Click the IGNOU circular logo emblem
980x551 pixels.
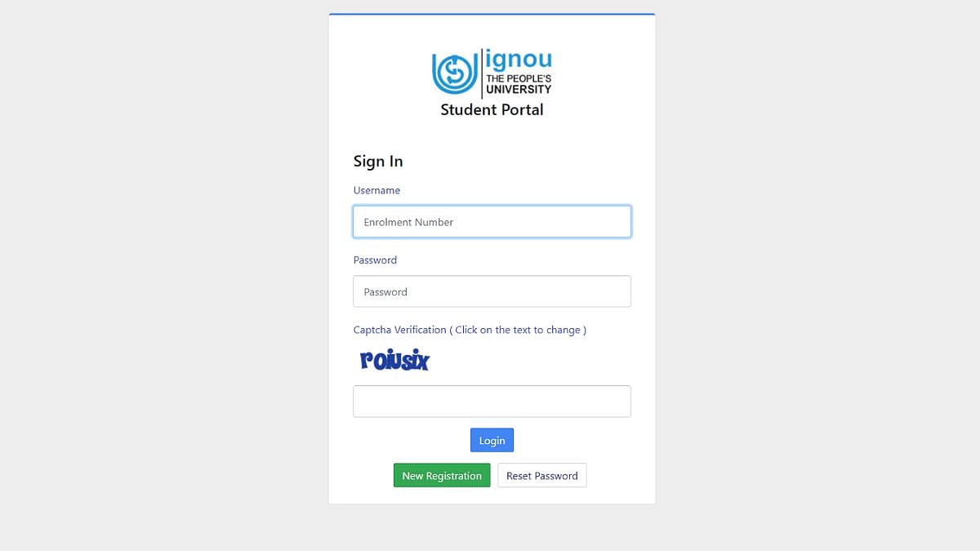point(453,73)
